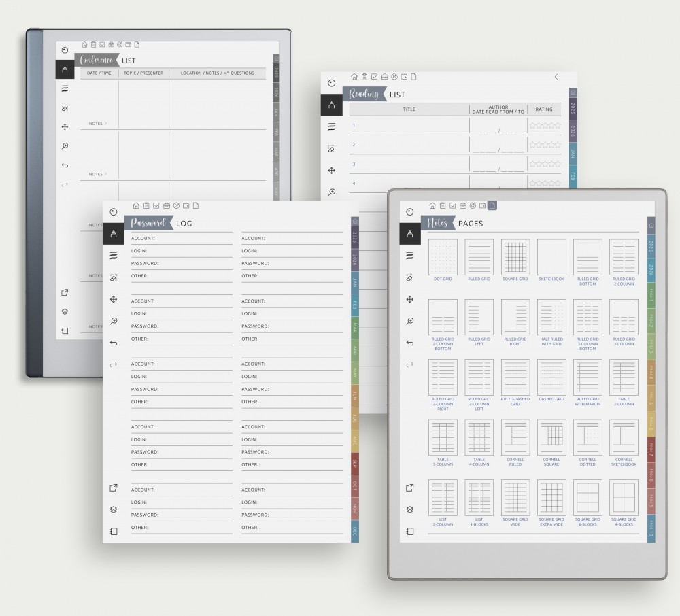680x616 pixels.
Task: Open the stroke thickness menu on Notes Pages tablet
Action: (409, 256)
